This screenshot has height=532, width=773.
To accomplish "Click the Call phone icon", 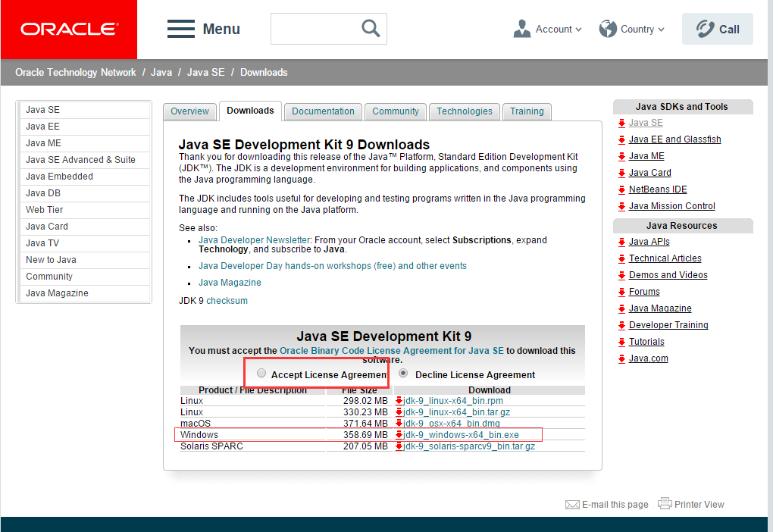I will pyautogui.click(x=705, y=29).
